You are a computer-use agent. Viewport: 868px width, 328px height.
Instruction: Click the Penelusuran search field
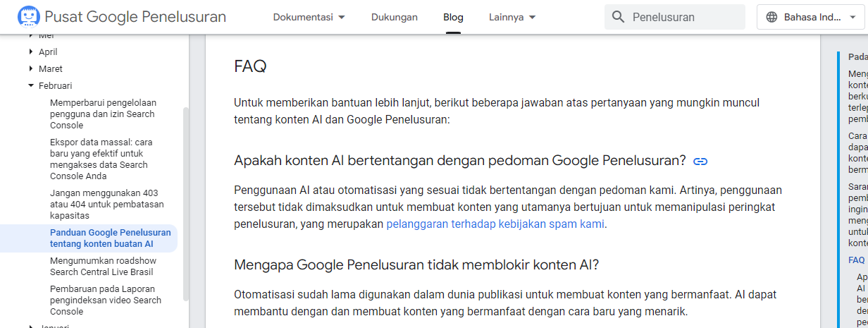[675, 17]
